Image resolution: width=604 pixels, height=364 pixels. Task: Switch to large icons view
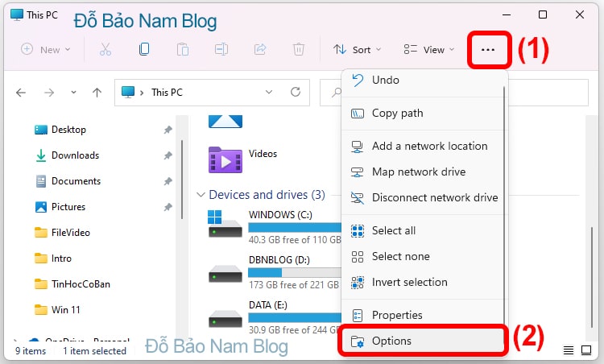586,350
